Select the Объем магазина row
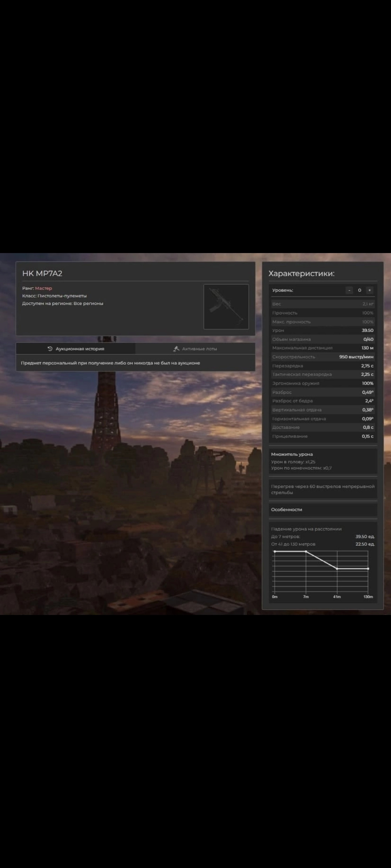 click(323, 339)
